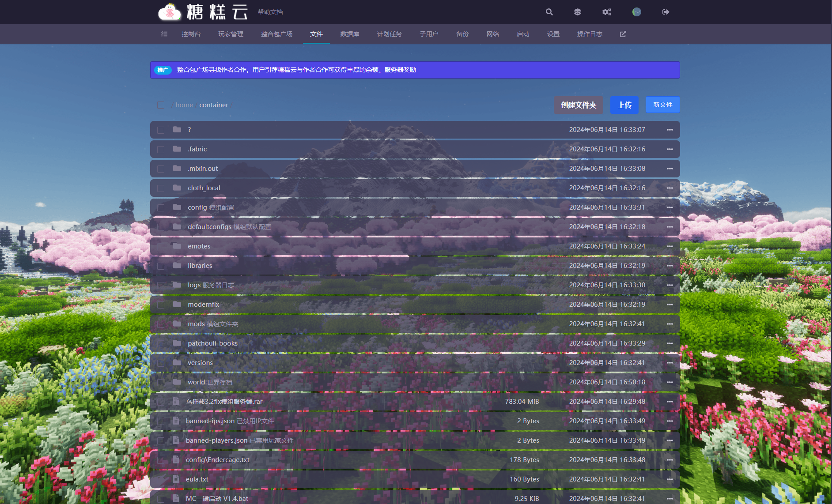Open the 帮助文档 link
The height and width of the screenshot is (504, 832).
pyautogui.click(x=270, y=12)
